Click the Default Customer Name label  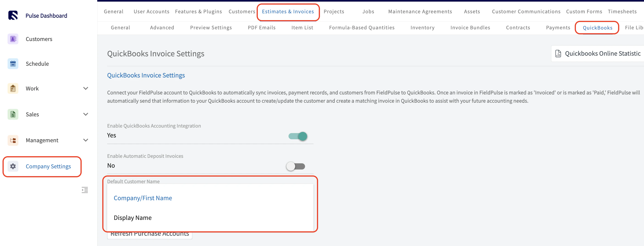coord(133,181)
